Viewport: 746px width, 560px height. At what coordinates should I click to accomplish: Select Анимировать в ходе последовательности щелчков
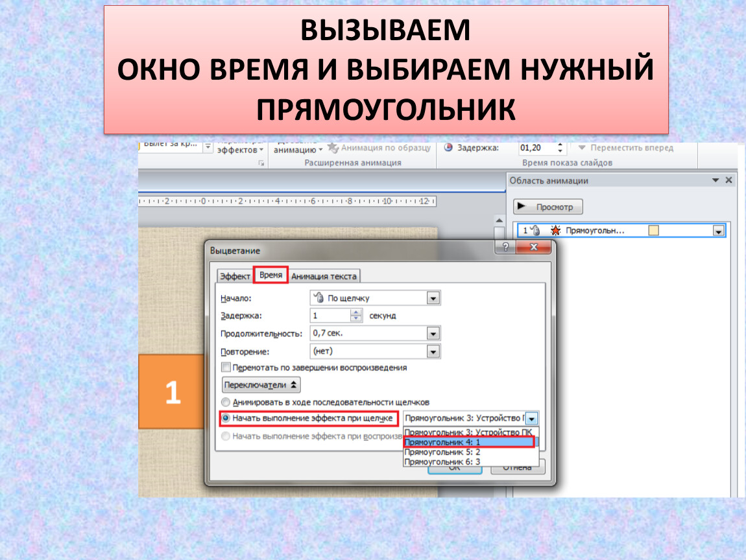point(226,402)
